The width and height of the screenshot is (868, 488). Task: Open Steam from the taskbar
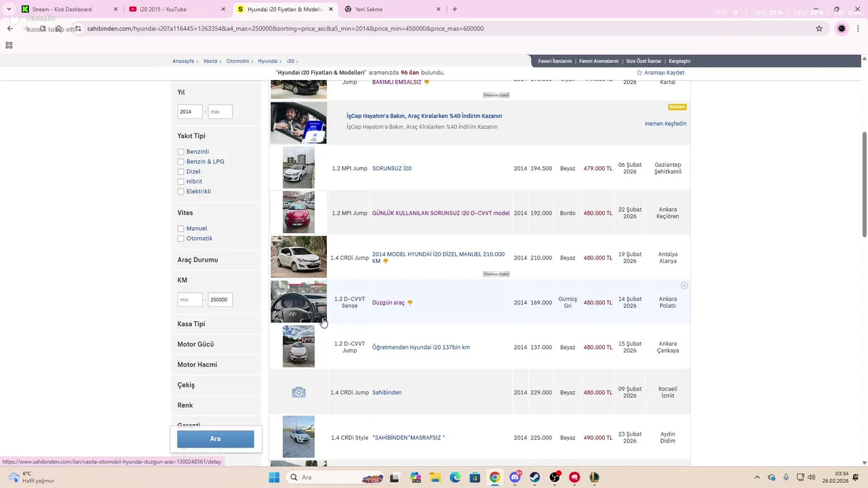tap(535, 477)
